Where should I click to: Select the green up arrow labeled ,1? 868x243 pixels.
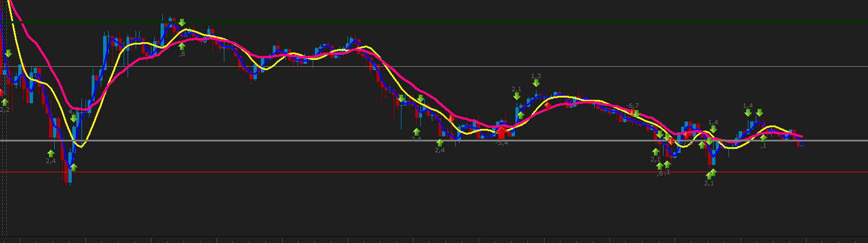(763, 138)
